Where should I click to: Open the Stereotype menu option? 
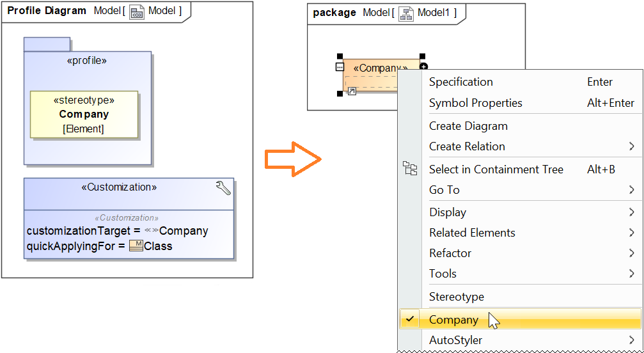(x=456, y=297)
